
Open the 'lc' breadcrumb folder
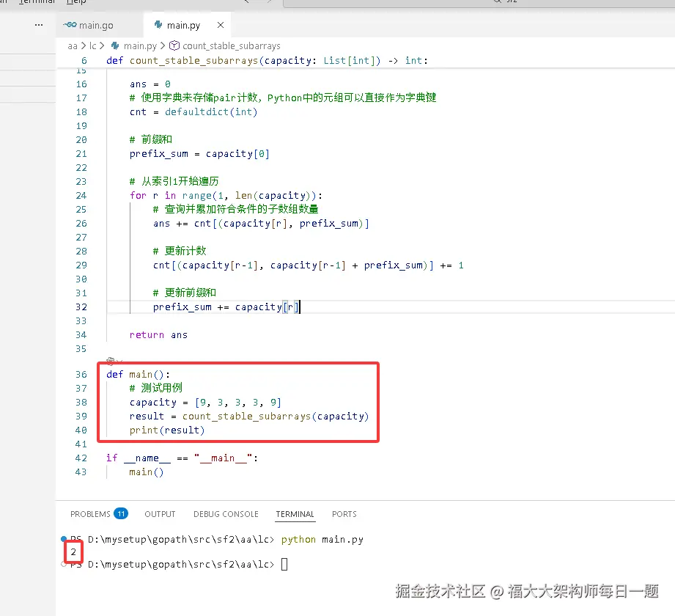click(x=92, y=45)
